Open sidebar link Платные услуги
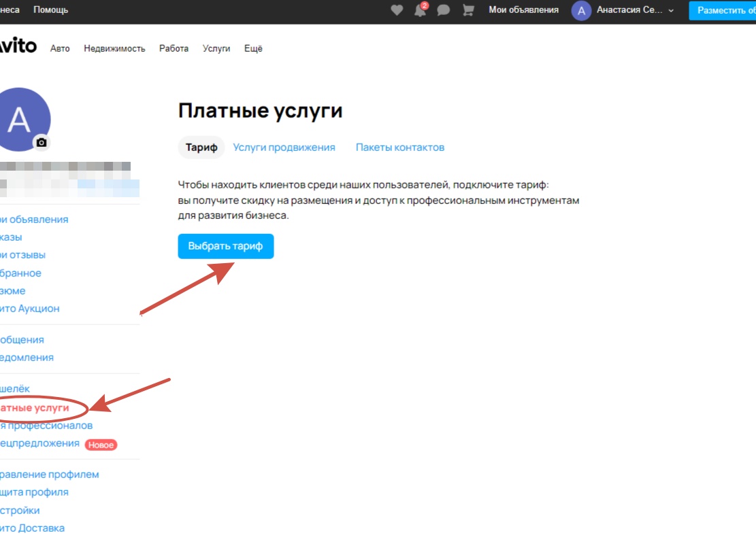This screenshot has height=548, width=756. (34, 408)
